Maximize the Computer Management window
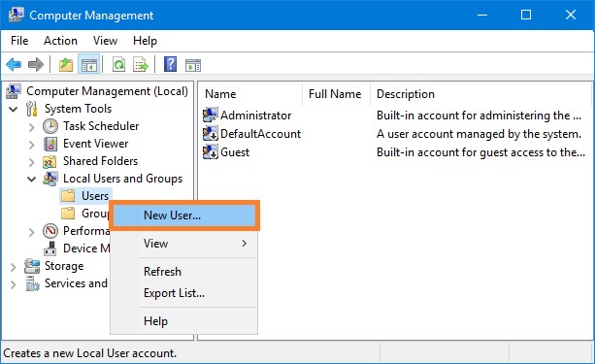The image size is (595, 364). point(526,15)
